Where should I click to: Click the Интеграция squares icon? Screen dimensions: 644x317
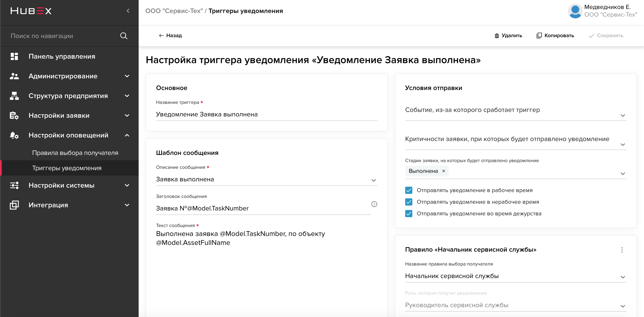pos(14,205)
